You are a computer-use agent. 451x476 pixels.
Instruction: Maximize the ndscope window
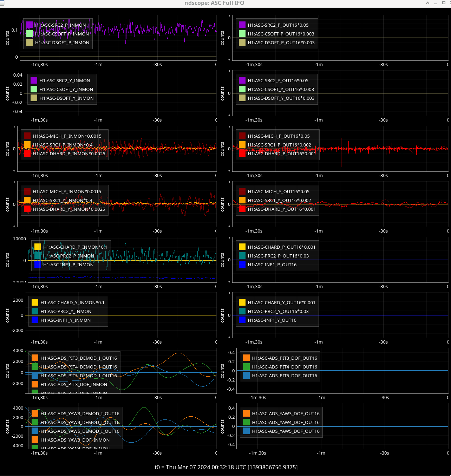point(443,3)
